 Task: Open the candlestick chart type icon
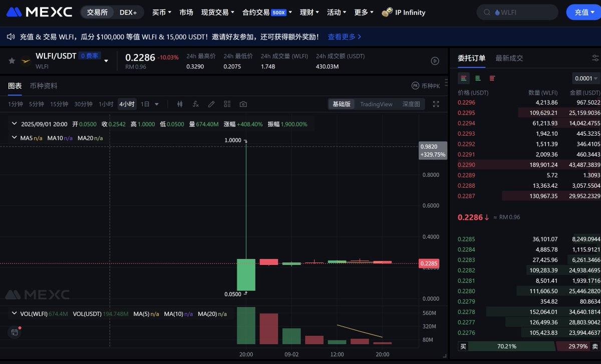pyautogui.click(x=180, y=104)
